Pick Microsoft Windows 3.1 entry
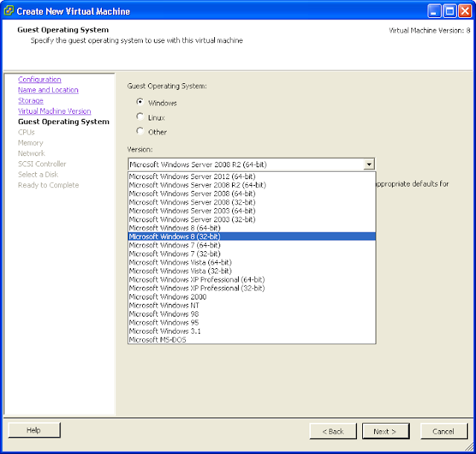Image resolution: width=476 pixels, height=454 pixels. pyautogui.click(x=251, y=331)
